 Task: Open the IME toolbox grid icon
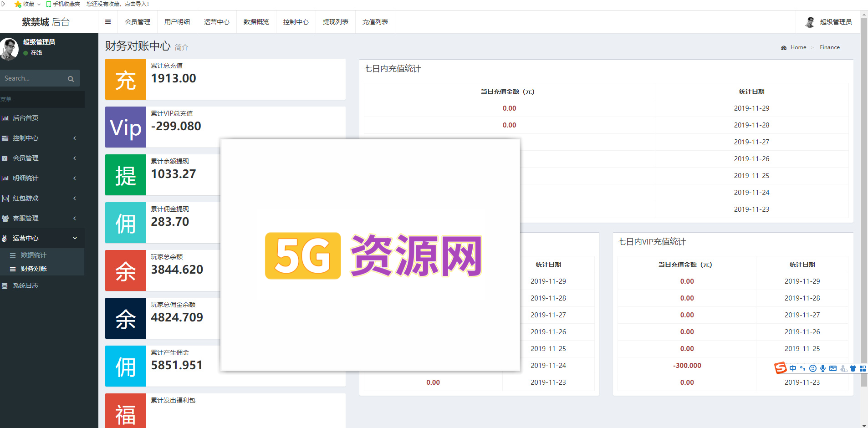pos(863,368)
